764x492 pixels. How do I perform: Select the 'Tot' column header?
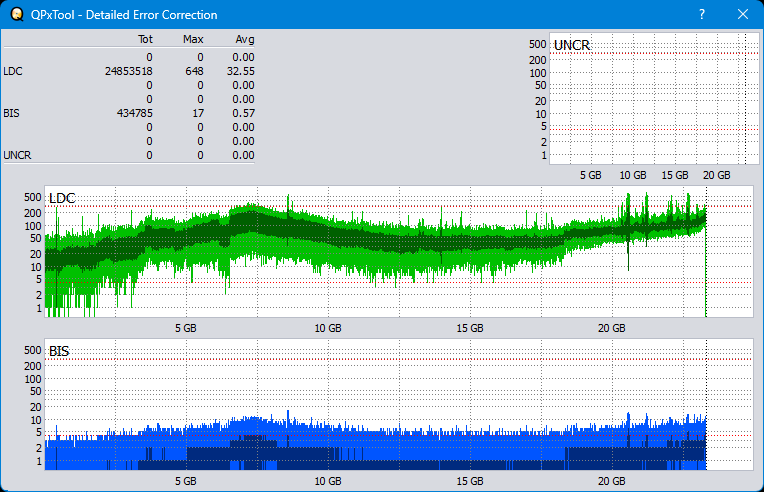(x=145, y=39)
